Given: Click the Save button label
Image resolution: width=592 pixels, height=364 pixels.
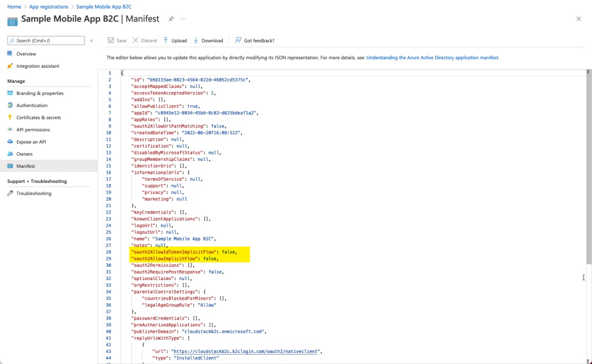Looking at the screenshot, I should 122,41.
